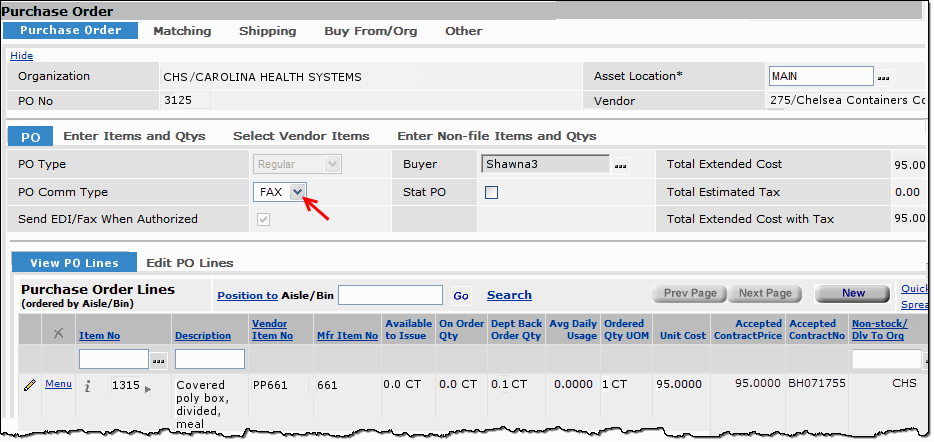This screenshot has height=442, width=934.
Task: Expand the PO Comm Type FAX dropdown
Action: (x=297, y=192)
